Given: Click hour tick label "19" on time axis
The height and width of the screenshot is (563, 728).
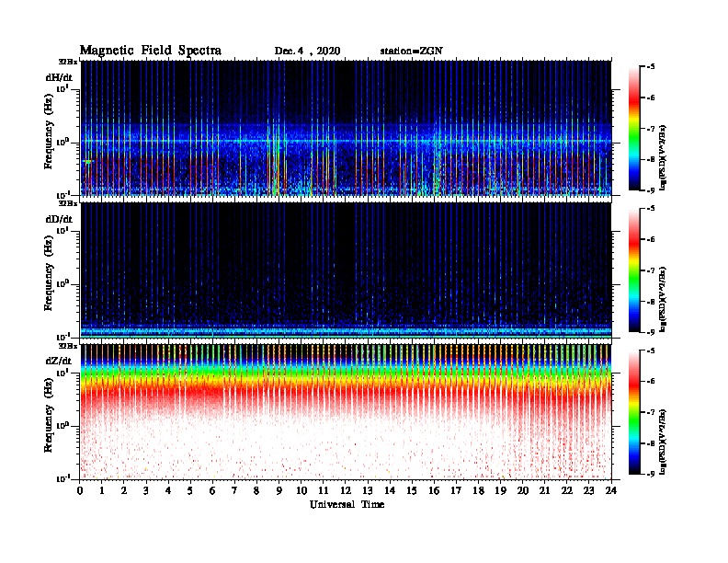Looking at the screenshot, I should click(500, 491).
